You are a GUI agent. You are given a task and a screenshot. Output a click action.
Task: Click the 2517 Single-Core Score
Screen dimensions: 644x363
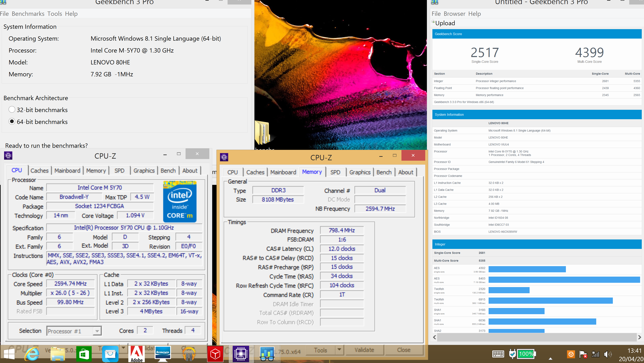coord(484,52)
